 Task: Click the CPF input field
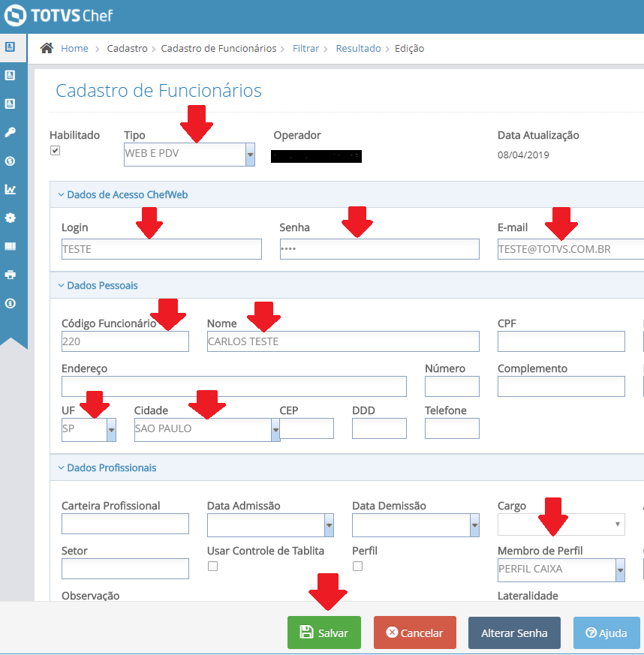point(561,341)
